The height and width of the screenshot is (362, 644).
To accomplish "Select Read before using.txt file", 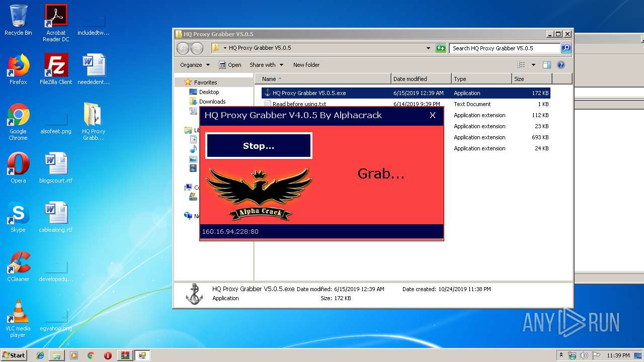I will (299, 104).
